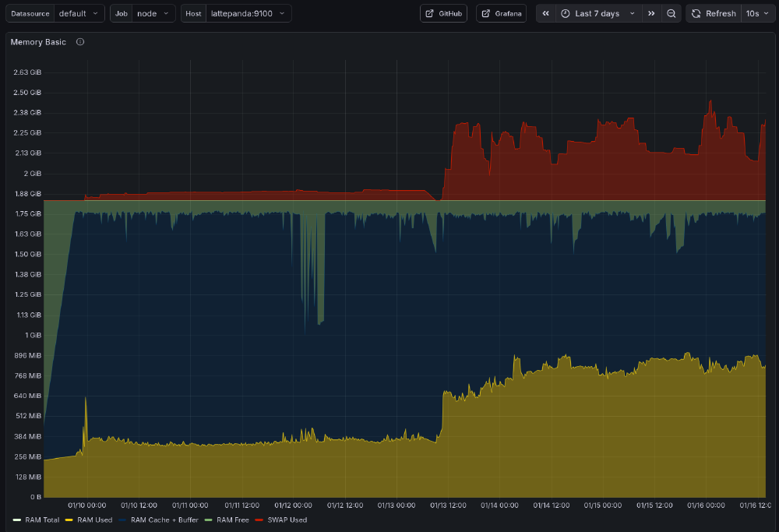
Task: Toggle RAM Cache + Buffer legend series
Action: point(164,520)
